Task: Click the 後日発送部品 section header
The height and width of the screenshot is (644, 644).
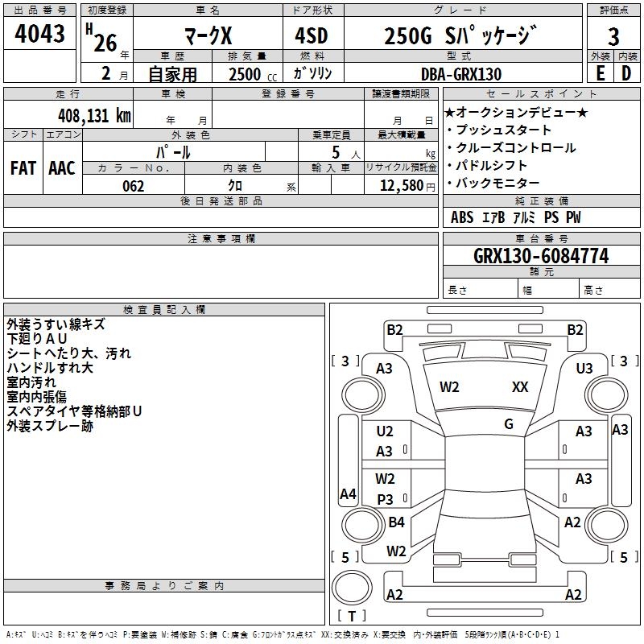Action: click(x=221, y=200)
